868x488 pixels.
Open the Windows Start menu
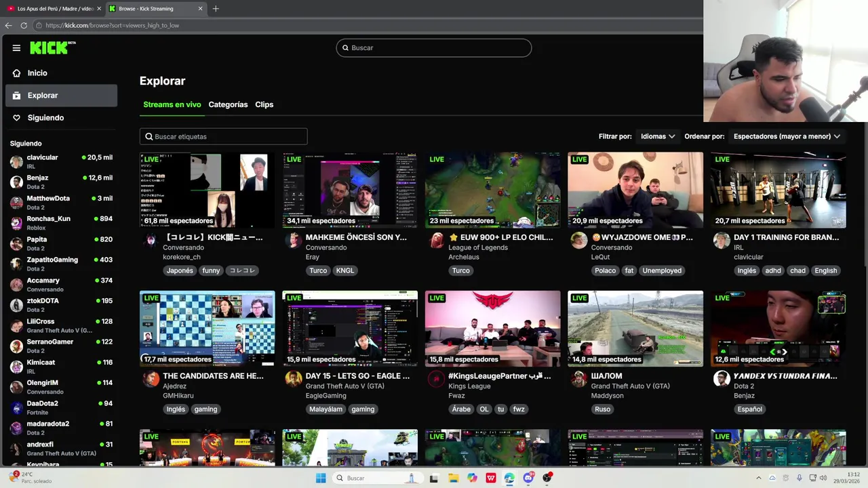[321, 478]
